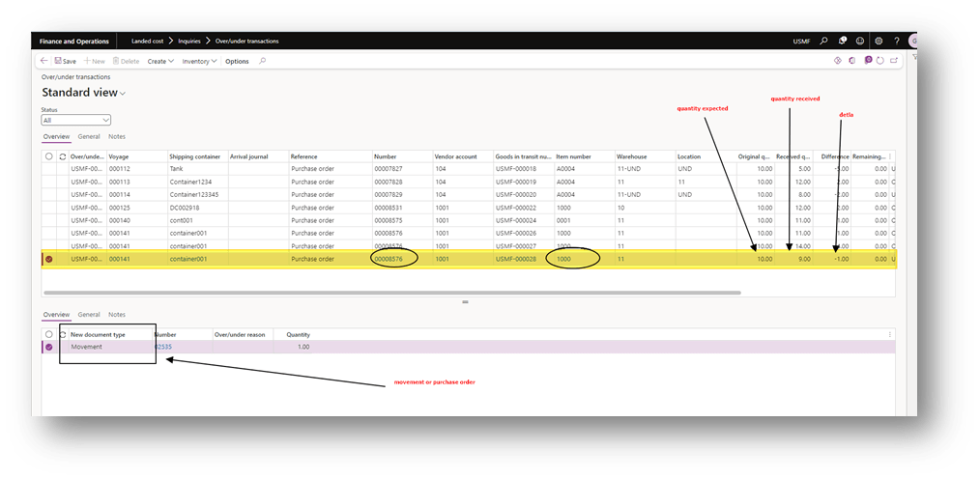This screenshot has height=479, width=980.
Task: Click the action pane search magnifier
Action: [x=263, y=61]
